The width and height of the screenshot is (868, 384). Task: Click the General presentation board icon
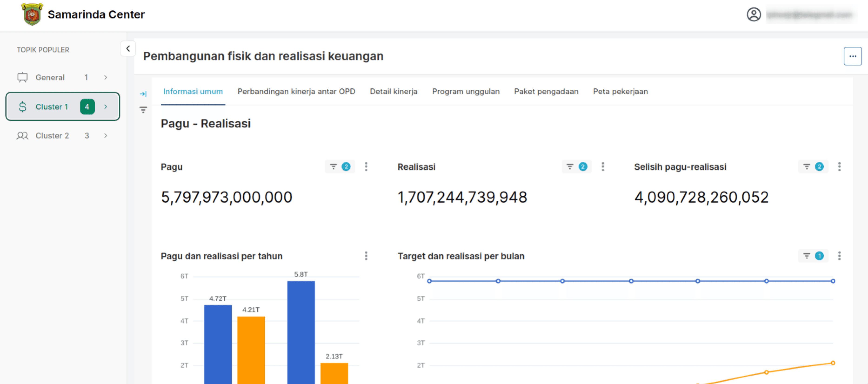pyautogui.click(x=23, y=77)
